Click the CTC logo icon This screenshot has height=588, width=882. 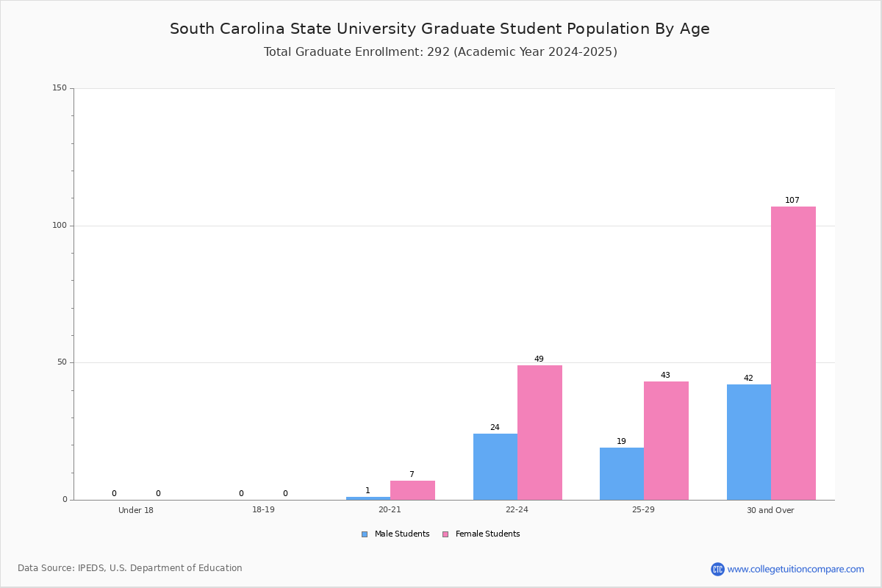[x=717, y=569]
